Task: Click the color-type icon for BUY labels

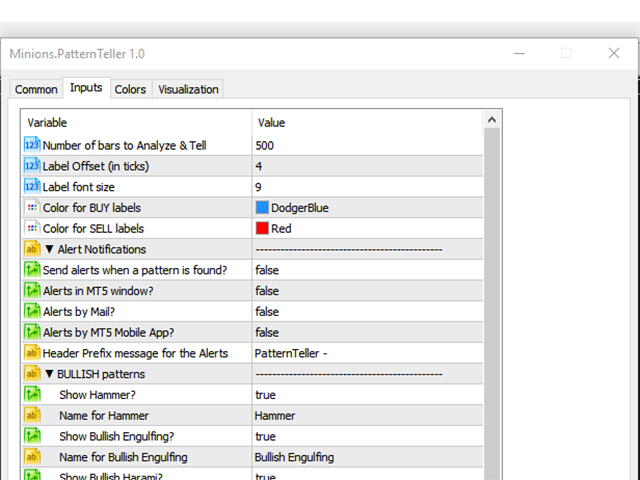Action: pyautogui.click(x=31, y=207)
